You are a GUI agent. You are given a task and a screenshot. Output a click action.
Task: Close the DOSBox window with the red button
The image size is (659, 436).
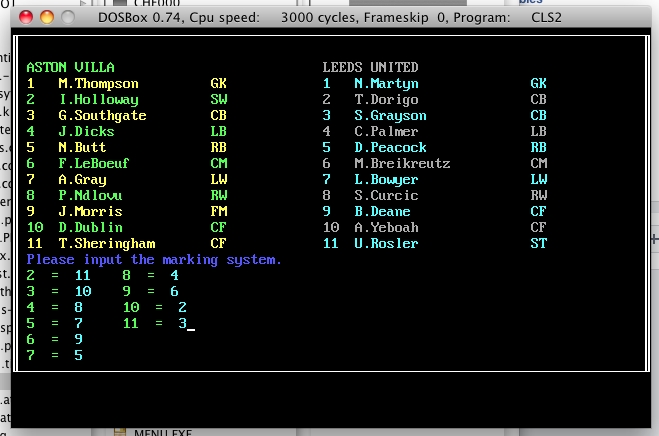26,17
